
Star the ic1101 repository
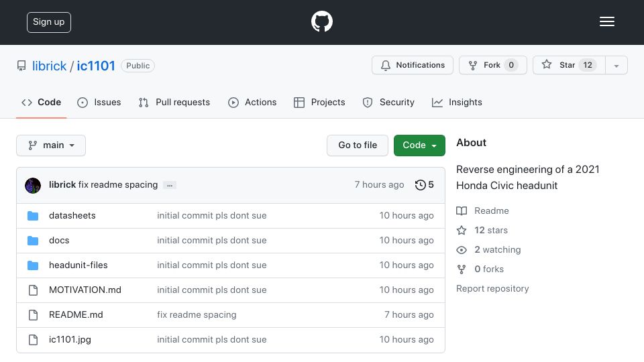[569, 65]
